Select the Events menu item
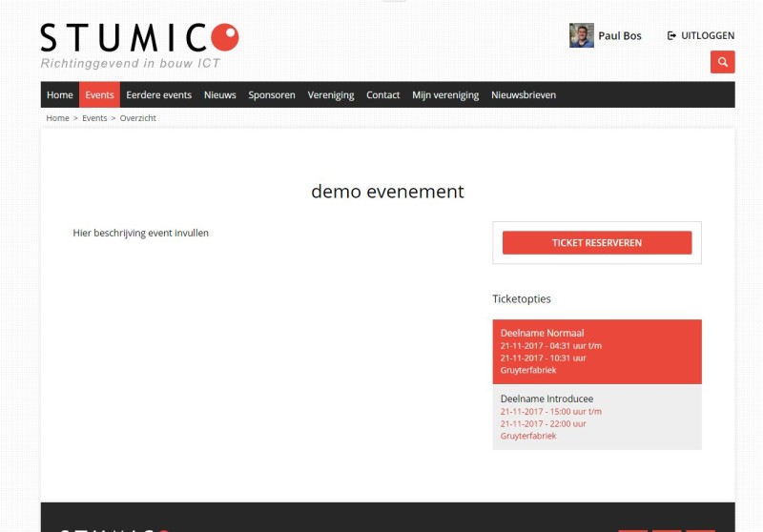 [x=99, y=95]
